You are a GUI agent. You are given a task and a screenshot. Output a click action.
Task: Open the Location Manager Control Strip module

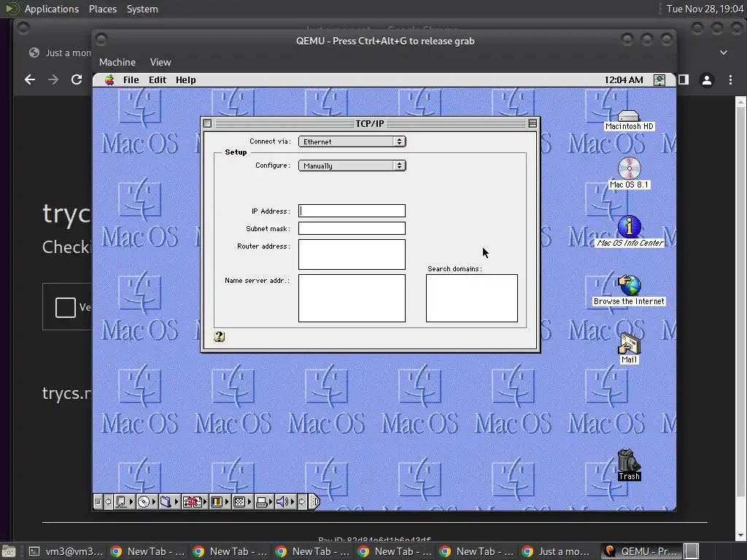coord(195,502)
